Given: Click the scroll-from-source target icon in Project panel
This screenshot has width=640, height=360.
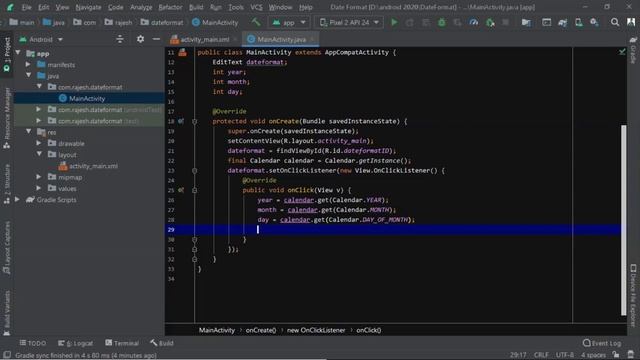Looking at the screenshot, I should point(120,39).
